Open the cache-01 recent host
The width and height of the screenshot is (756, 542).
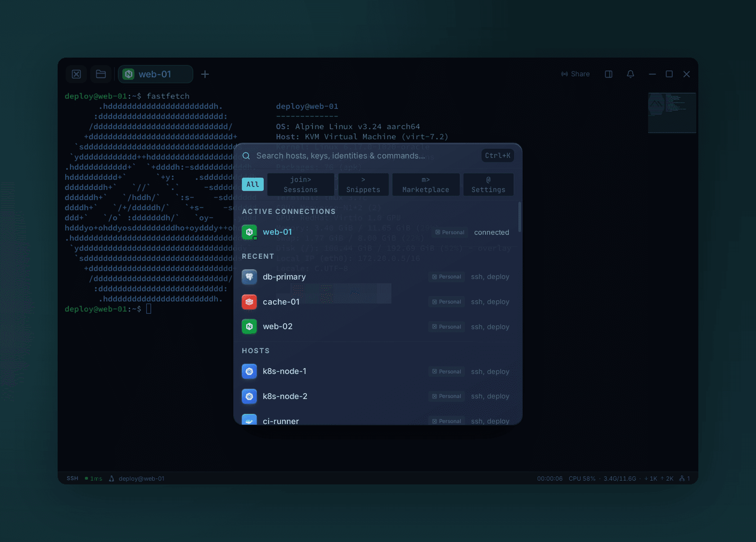(x=377, y=302)
